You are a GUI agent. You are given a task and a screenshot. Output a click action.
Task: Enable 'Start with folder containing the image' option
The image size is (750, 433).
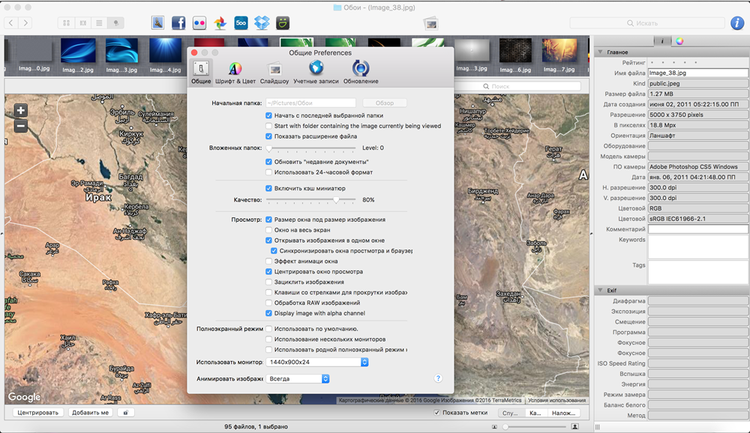269,126
